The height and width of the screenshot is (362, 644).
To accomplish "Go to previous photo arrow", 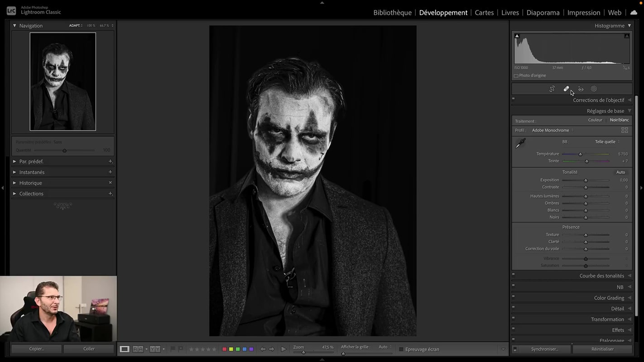I will [263, 349].
